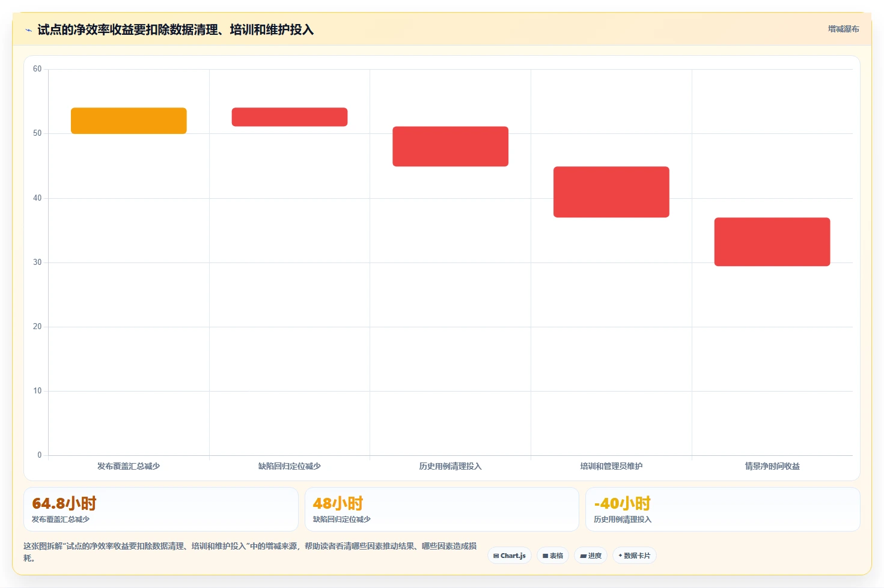Click x-axis label 缺陷回归定位减少
Image resolution: width=884 pixels, height=588 pixels.
(x=290, y=466)
